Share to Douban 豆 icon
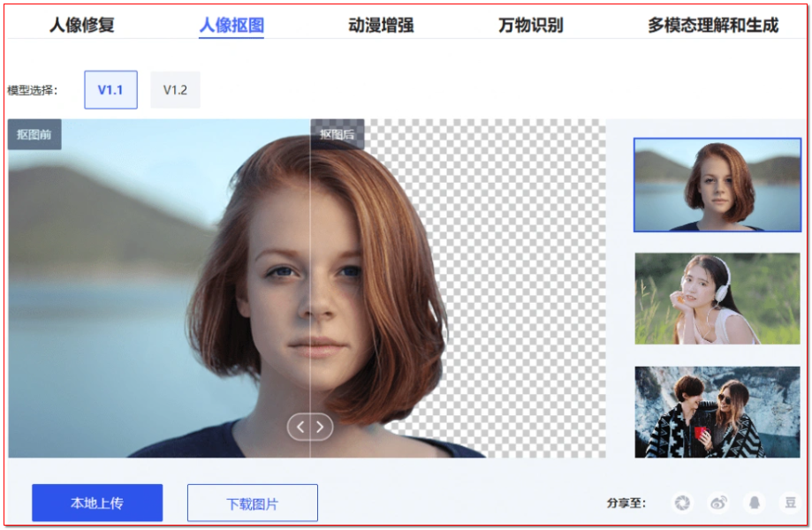The height and width of the screenshot is (530, 812). pyautogui.click(x=790, y=503)
